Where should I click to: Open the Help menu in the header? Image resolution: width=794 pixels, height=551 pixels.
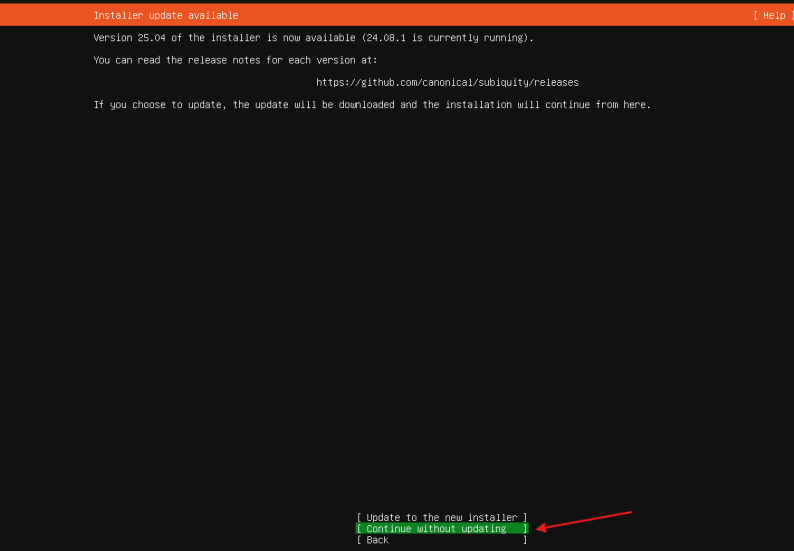(x=773, y=15)
